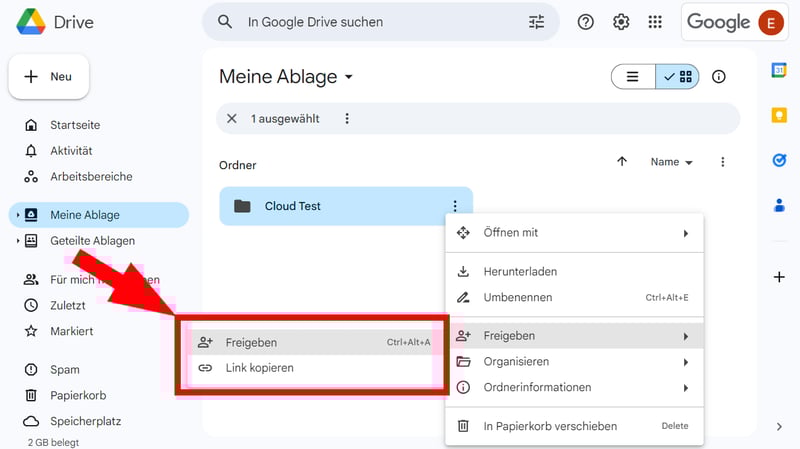Click the Neu button
This screenshot has height=449, width=800.
[49, 77]
